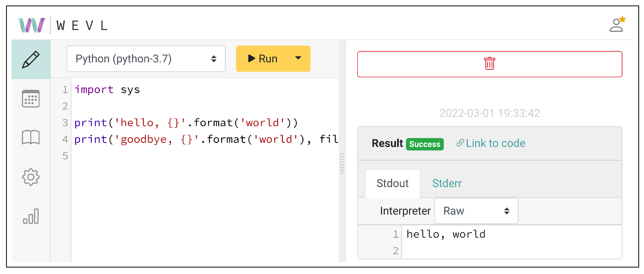Screen dimensions: 644x274
Task: Select the Stdout tab
Action: coord(392,183)
